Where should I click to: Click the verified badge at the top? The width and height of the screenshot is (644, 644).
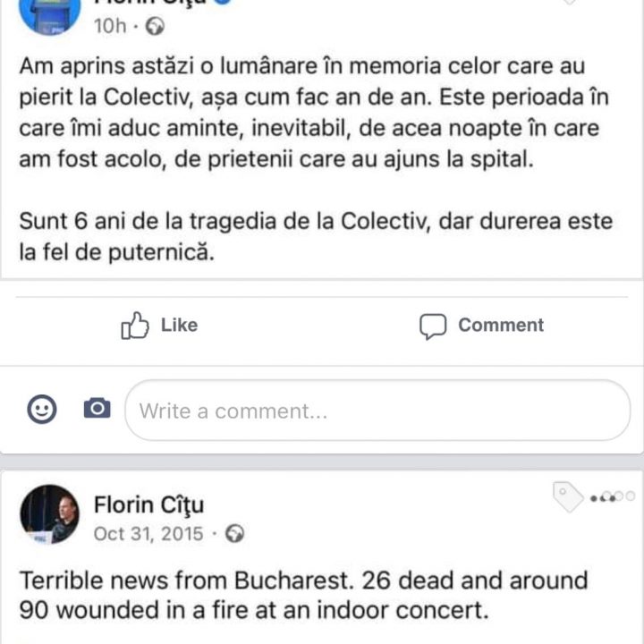point(223,3)
